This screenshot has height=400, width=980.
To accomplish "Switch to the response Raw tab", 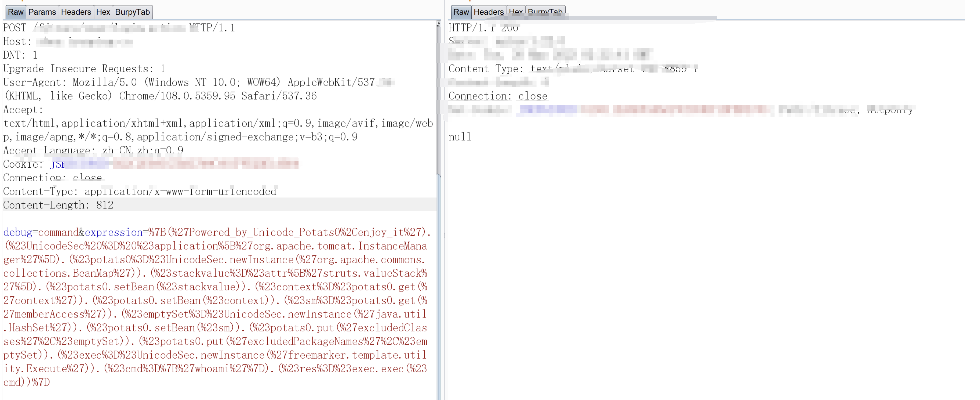I will point(461,12).
